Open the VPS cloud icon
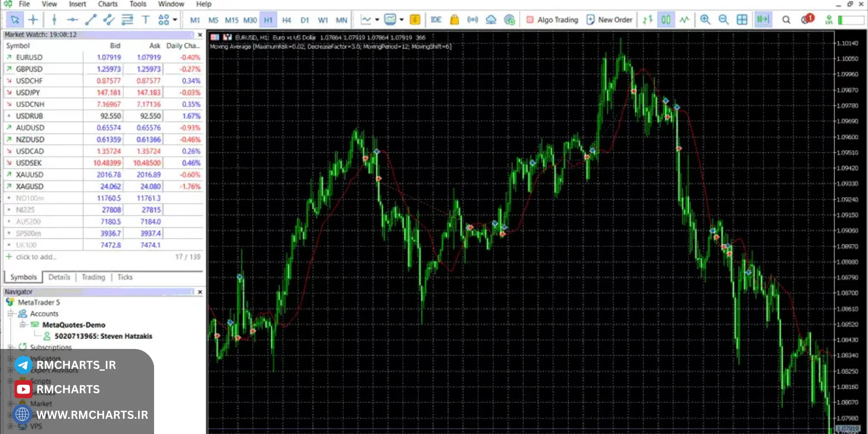The image size is (868, 434). point(491,20)
